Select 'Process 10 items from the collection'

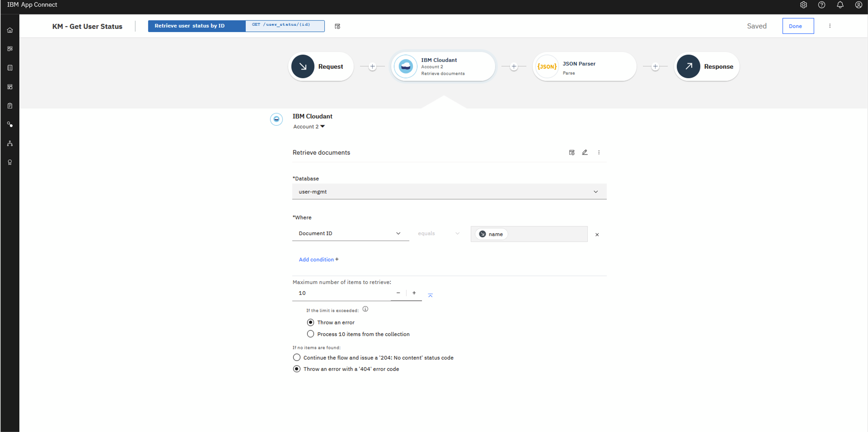click(310, 334)
